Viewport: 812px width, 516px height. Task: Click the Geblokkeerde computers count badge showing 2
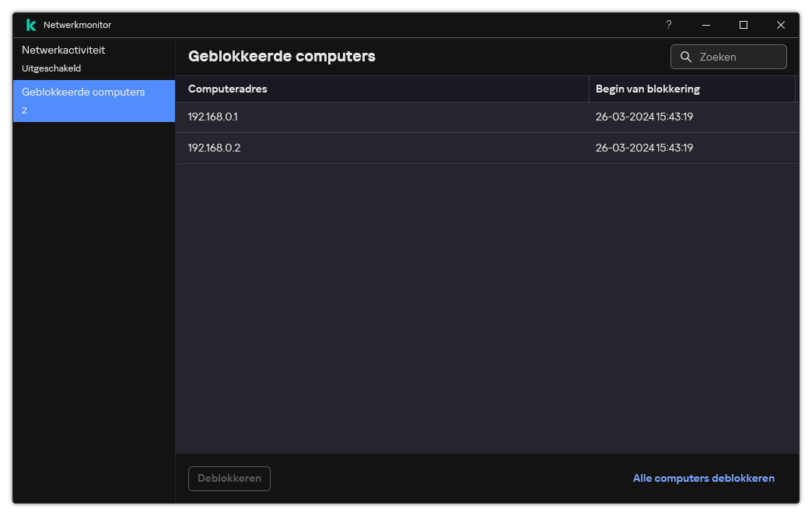point(24,110)
